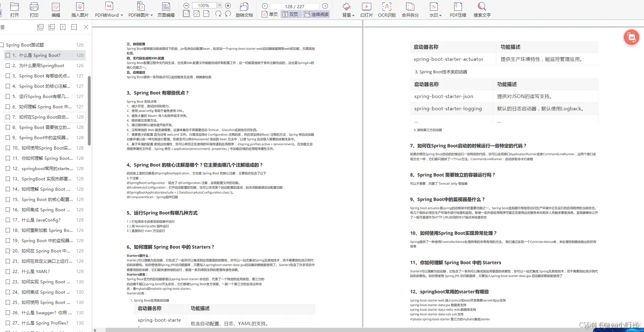The height and width of the screenshot is (332, 644).
Task: Open a file with the 打开 icon
Action: pos(15,6)
